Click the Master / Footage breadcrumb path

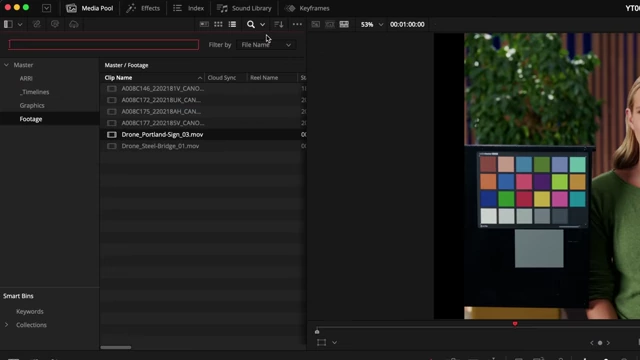(127, 65)
